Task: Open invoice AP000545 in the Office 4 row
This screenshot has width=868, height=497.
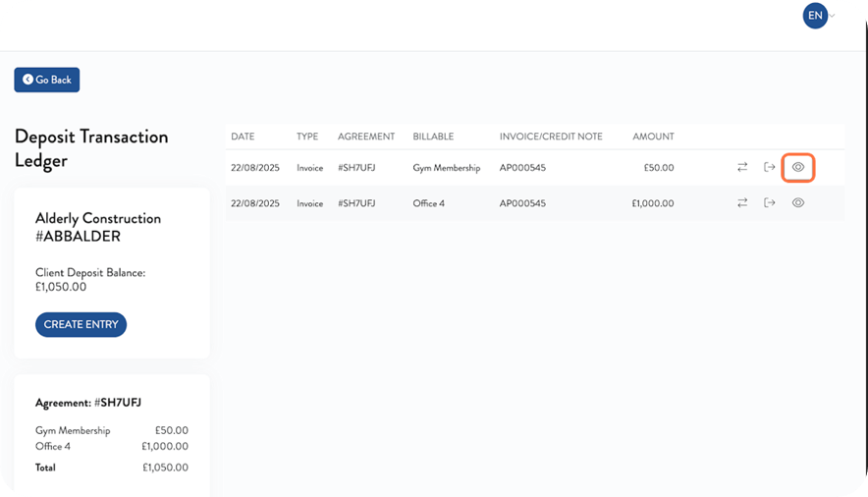Action: 522,203
